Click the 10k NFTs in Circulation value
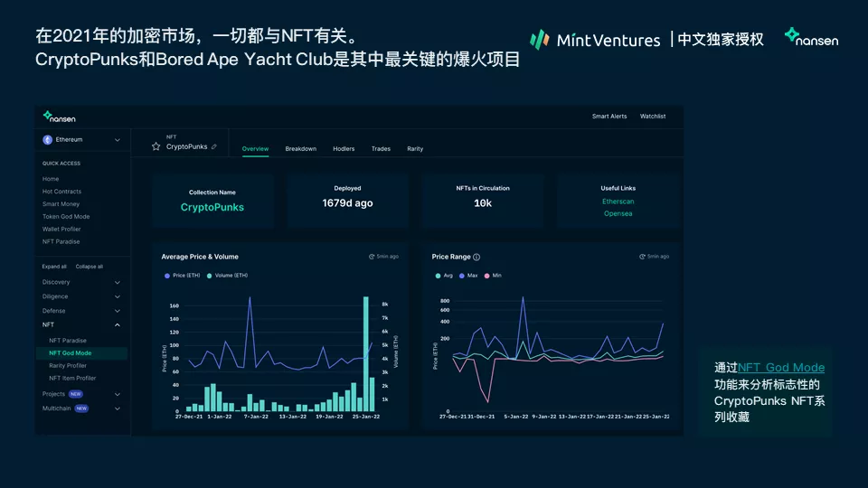 coord(483,203)
